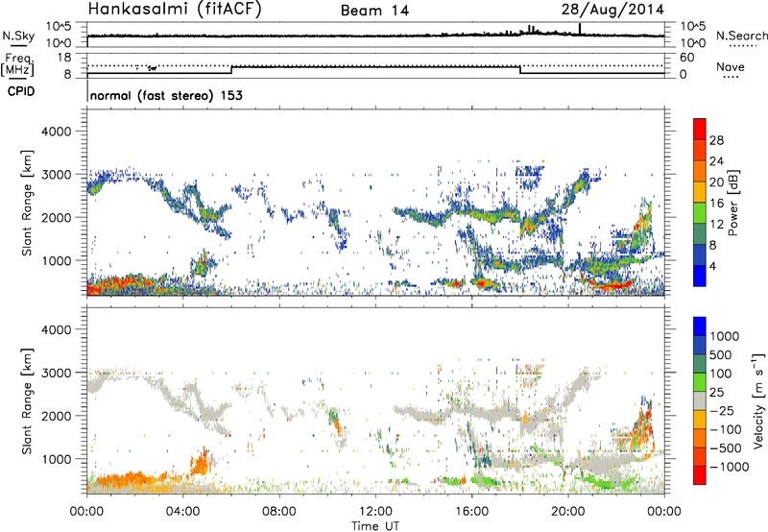Click the "20:00" time tick label
This screenshot has width=768, height=532.
click(567, 512)
